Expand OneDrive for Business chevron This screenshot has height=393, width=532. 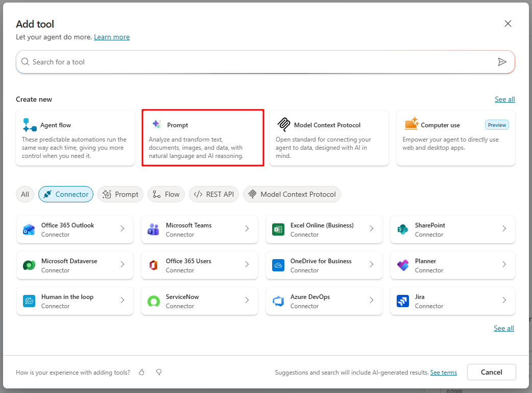pos(372,264)
